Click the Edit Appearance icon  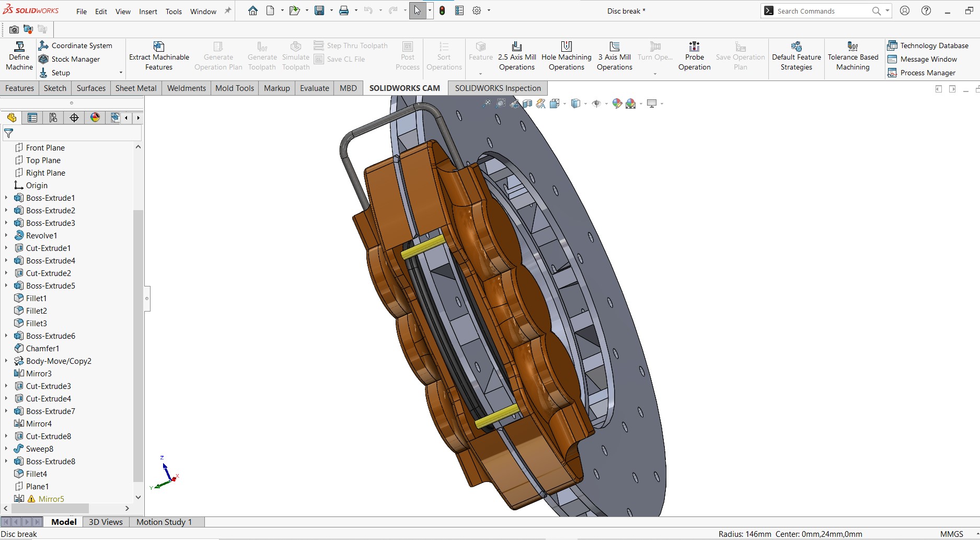point(617,104)
